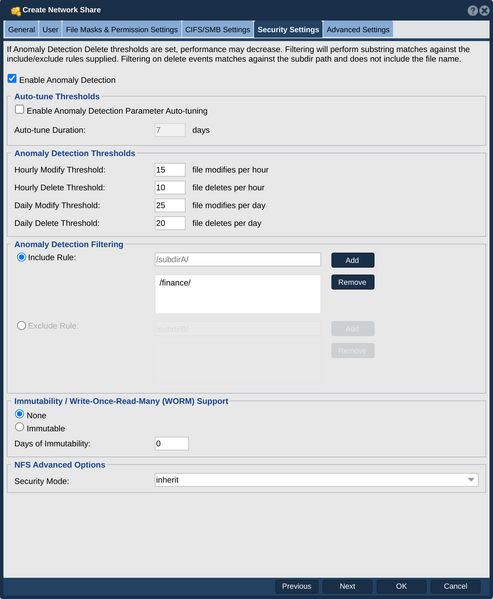Select the Exclude Rule radio button
The width and height of the screenshot is (493, 599).
(x=21, y=325)
